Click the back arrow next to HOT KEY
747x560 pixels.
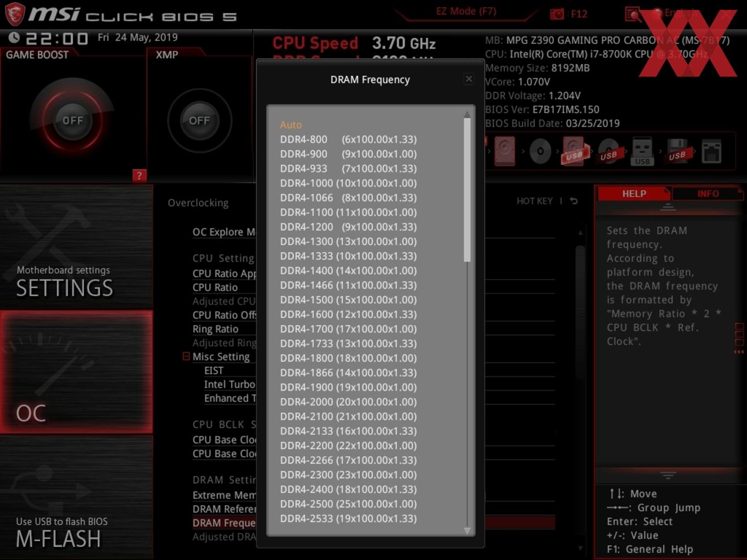(x=574, y=201)
